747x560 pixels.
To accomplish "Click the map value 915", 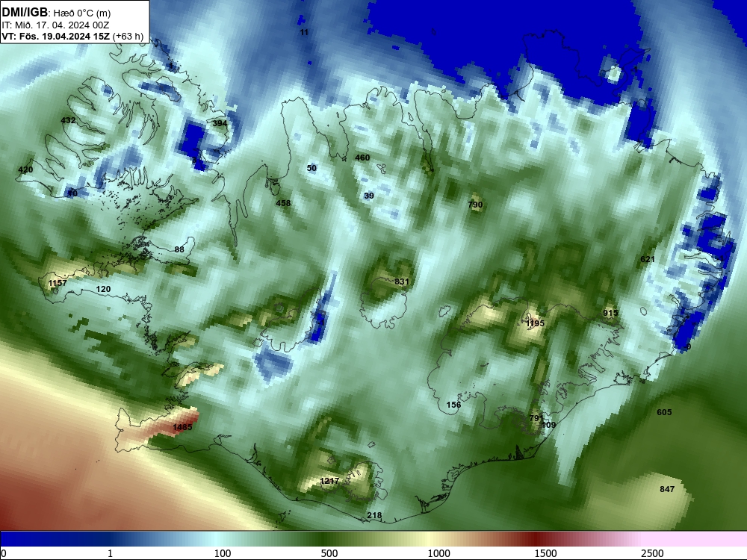I will click(x=610, y=313).
